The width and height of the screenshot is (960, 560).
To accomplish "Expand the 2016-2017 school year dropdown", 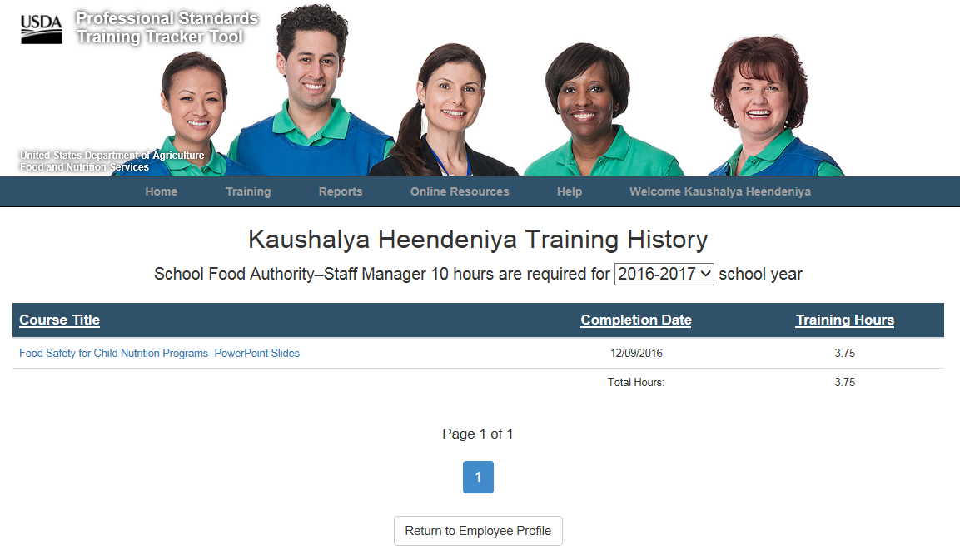I will pos(664,274).
